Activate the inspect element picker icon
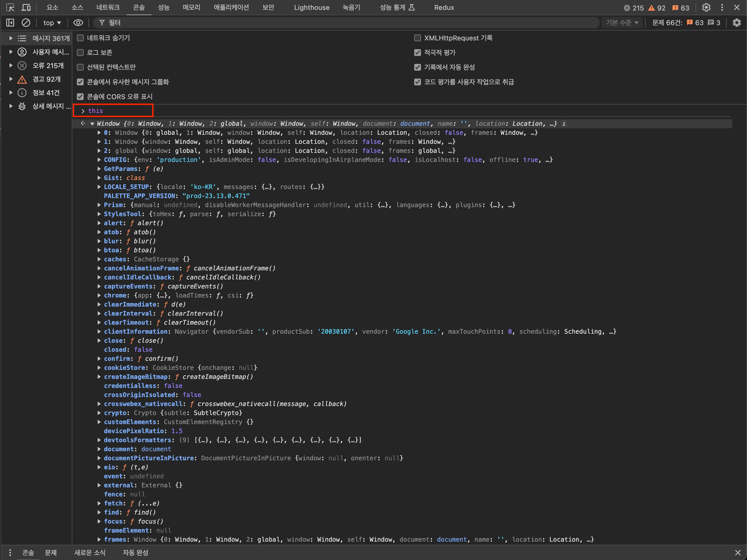The height and width of the screenshot is (560, 747). [10, 7]
